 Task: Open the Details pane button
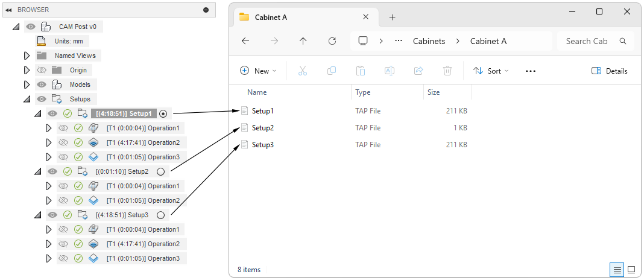tap(610, 71)
